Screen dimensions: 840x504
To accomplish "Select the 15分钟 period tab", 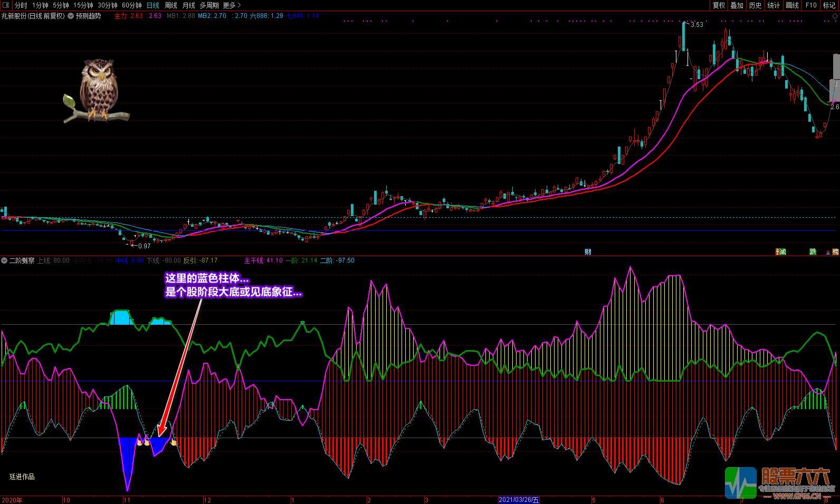I will pyautogui.click(x=83, y=5).
